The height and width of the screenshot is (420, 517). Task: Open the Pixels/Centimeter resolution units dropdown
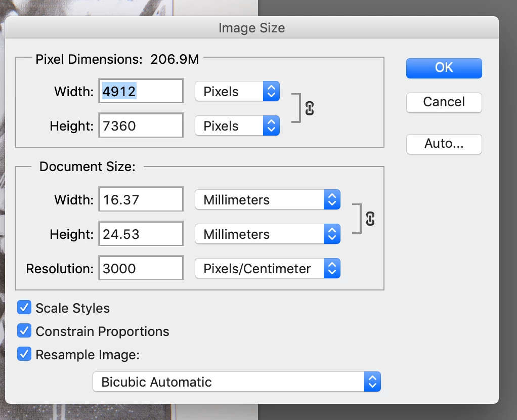(x=267, y=269)
